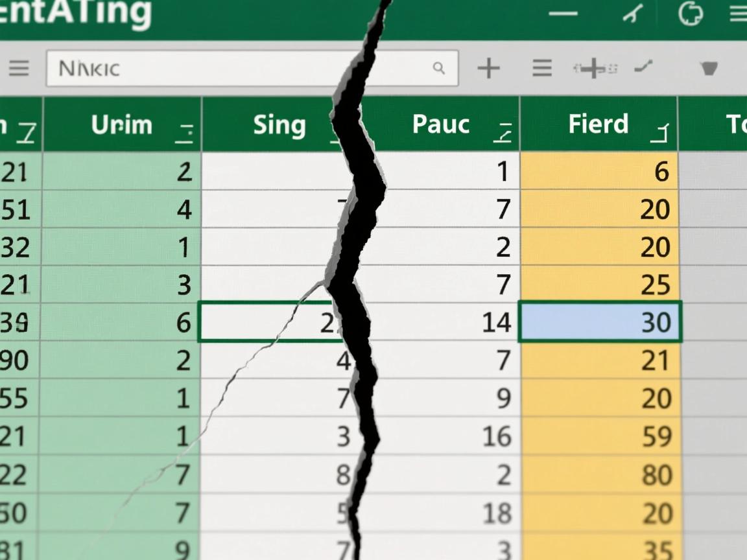Click the minimize dash in the title bar

[x=563, y=14]
